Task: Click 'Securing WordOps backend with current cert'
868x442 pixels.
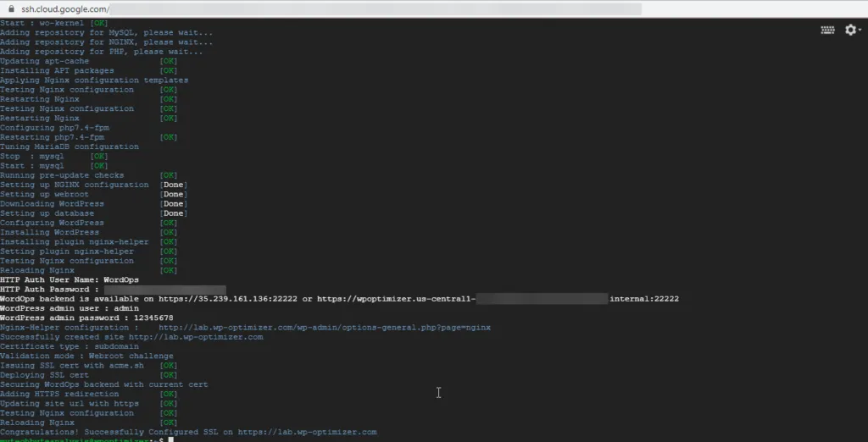Action: [x=104, y=384]
